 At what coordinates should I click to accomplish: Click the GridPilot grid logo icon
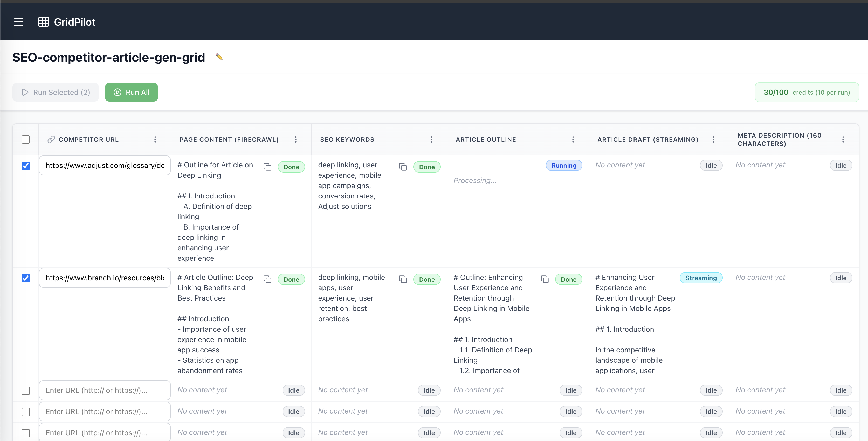click(x=44, y=22)
